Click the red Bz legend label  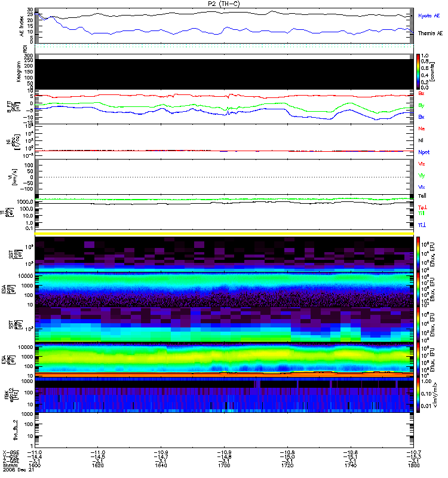click(421, 93)
